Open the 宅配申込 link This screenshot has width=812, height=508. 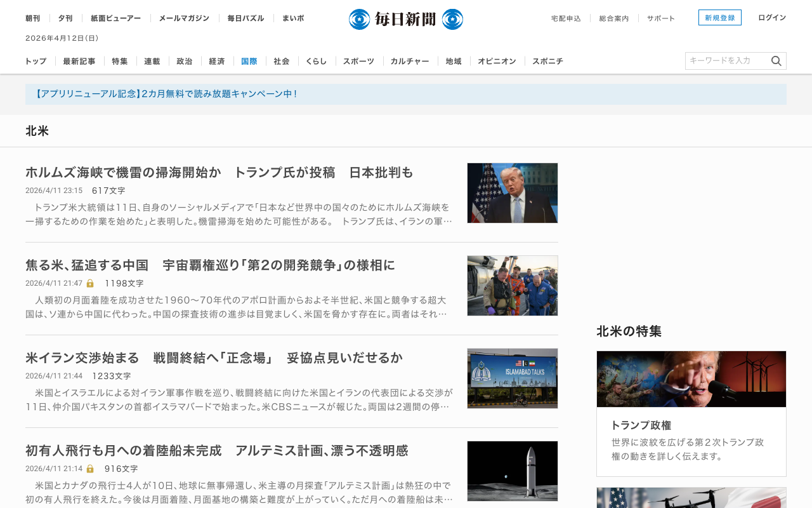(x=566, y=18)
